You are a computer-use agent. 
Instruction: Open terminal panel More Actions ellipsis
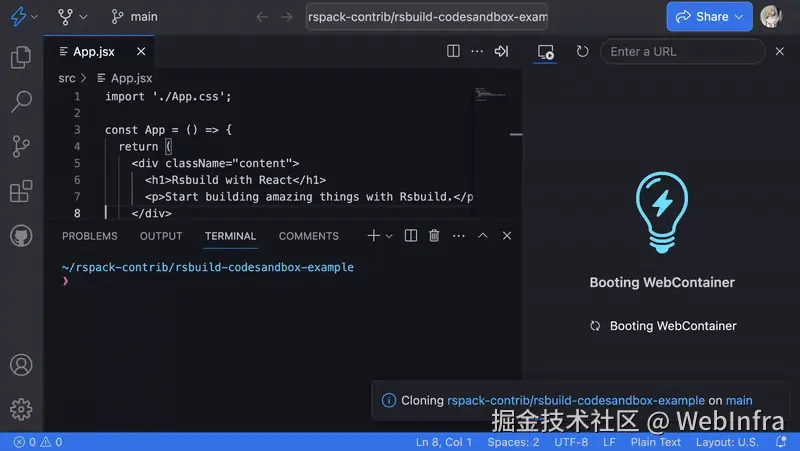pyautogui.click(x=459, y=236)
